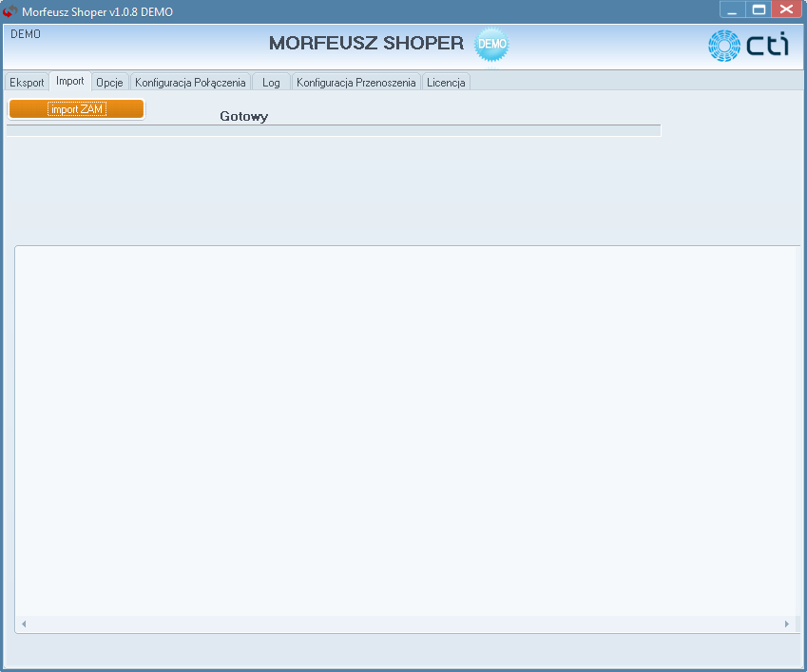
Task: Open Konfiguracja Połączenia tab
Action: [x=190, y=83]
